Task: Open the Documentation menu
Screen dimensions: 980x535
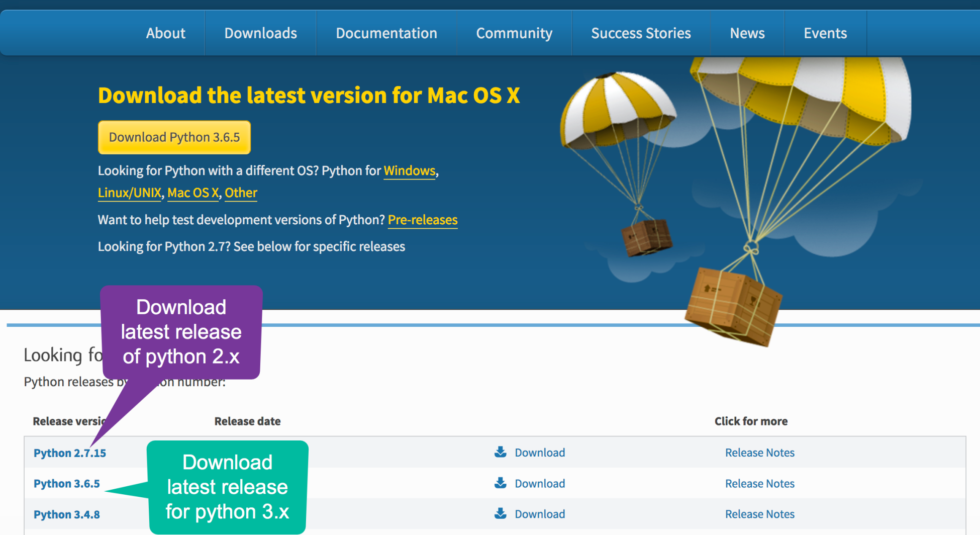Action: 386,33
